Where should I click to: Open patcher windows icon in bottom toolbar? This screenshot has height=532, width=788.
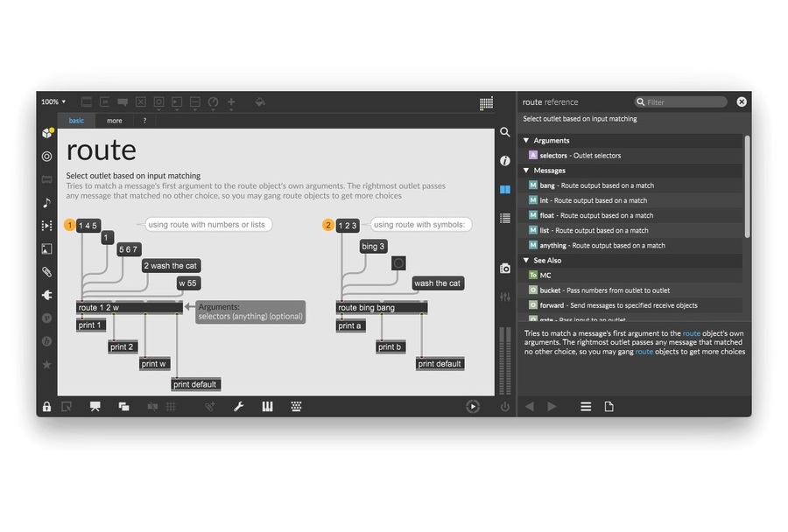pyautogui.click(x=123, y=406)
